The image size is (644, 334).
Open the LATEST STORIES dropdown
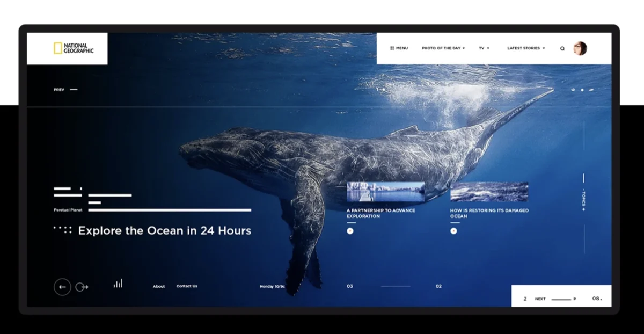[x=526, y=48]
